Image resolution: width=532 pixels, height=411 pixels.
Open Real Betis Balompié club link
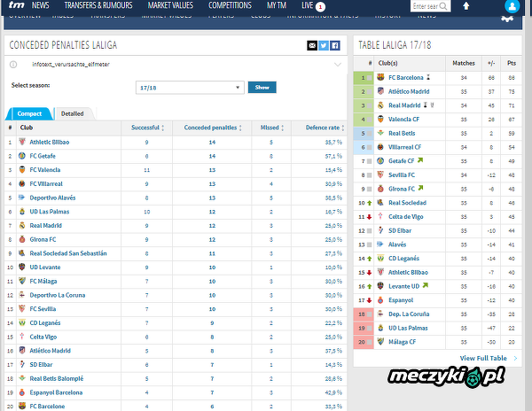[x=57, y=378]
